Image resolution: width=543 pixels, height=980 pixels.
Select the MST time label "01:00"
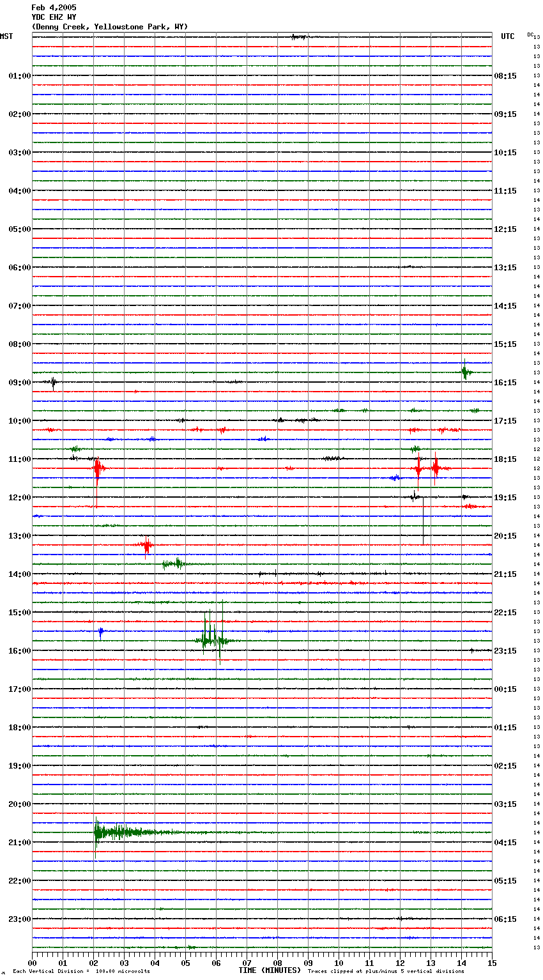coord(20,76)
